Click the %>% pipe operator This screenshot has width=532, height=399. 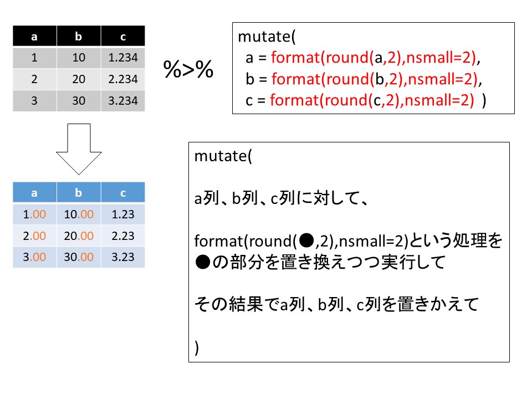pyautogui.click(x=188, y=70)
